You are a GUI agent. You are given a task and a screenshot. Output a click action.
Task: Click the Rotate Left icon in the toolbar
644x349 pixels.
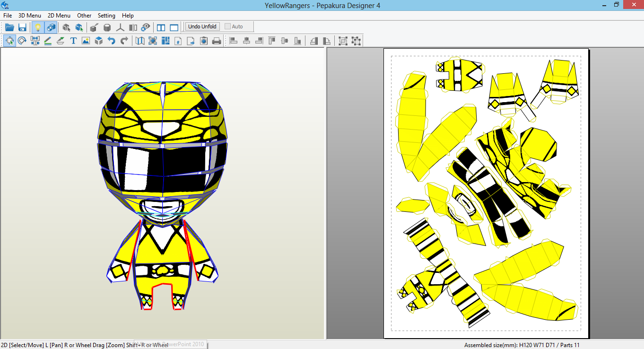coord(313,40)
